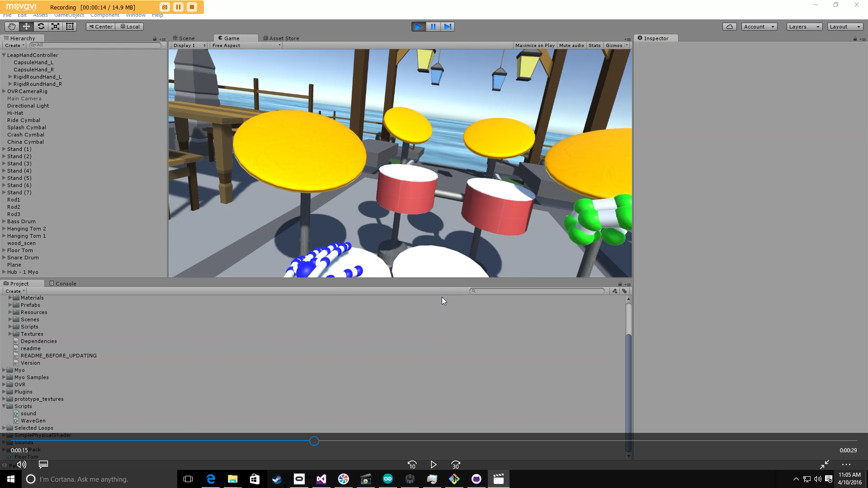Click the Unity Step frame button

coord(448,27)
